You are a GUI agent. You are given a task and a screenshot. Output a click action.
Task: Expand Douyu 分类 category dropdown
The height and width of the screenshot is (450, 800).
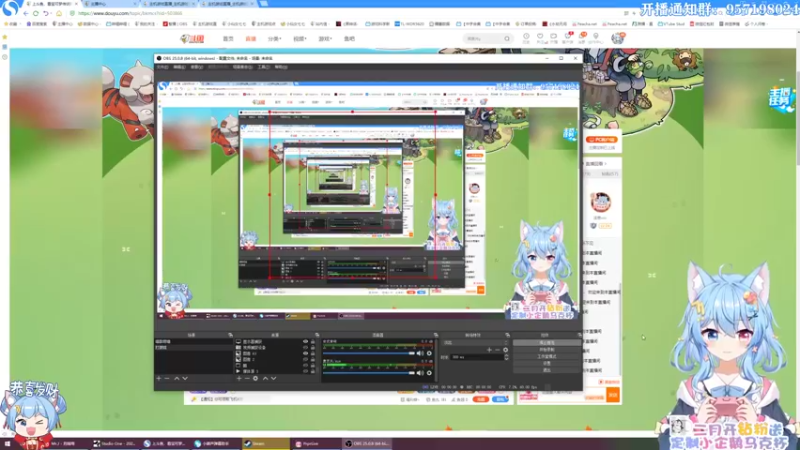[x=274, y=39]
